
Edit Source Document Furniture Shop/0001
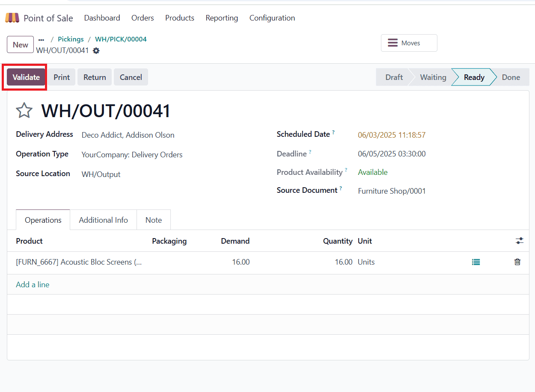click(392, 191)
